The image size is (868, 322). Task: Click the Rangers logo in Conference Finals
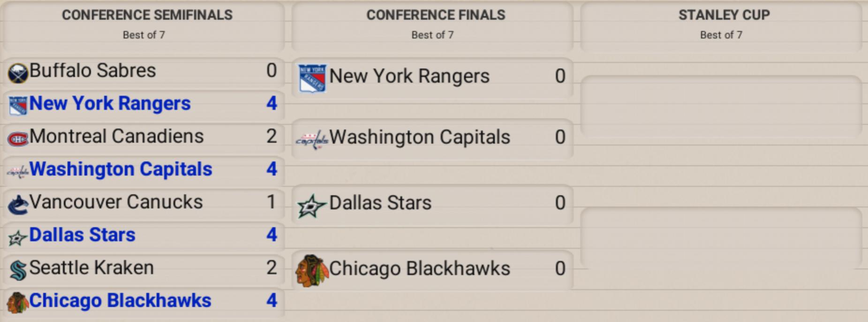[312, 78]
